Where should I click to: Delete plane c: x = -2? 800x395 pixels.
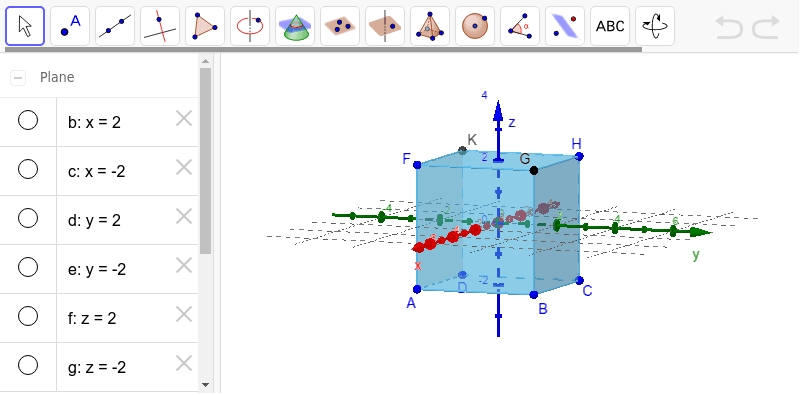point(184,167)
